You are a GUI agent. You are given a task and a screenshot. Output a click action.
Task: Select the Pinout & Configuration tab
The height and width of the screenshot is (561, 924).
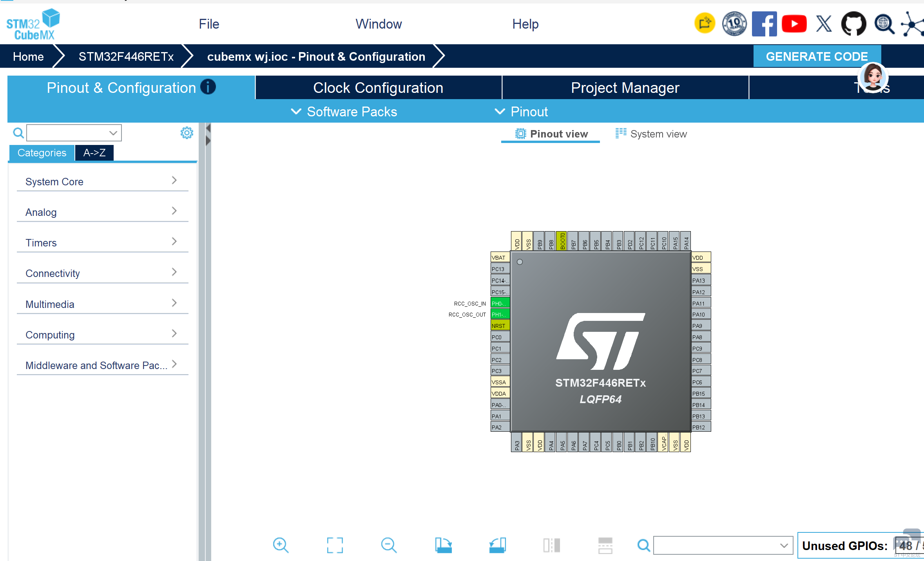(131, 88)
